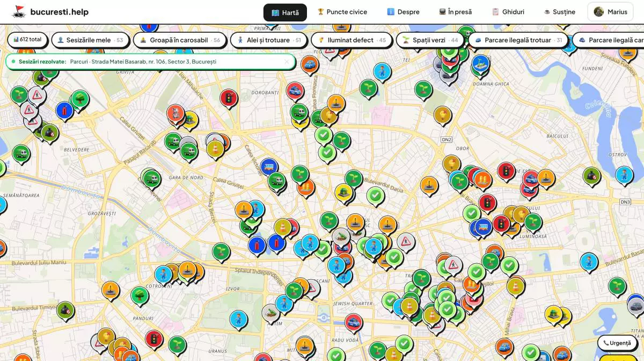644x361 pixels.
Task: Open the Susține page
Action: [559, 12]
